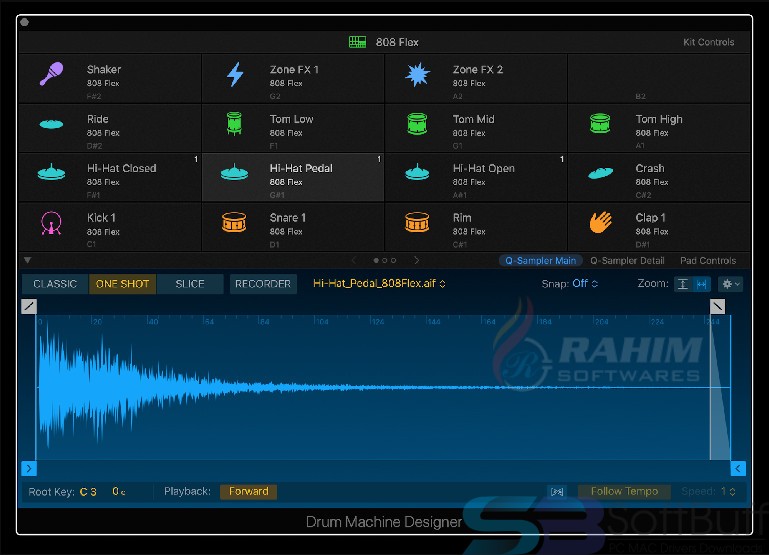769x555 pixels.
Task: Click the waveform display of the hi-hat sample
Action: tap(384, 387)
